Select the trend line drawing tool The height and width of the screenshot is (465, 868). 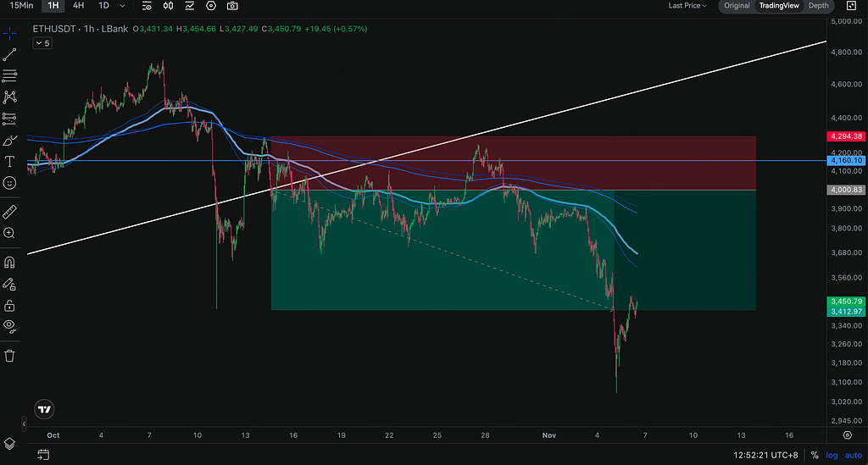(x=9, y=55)
